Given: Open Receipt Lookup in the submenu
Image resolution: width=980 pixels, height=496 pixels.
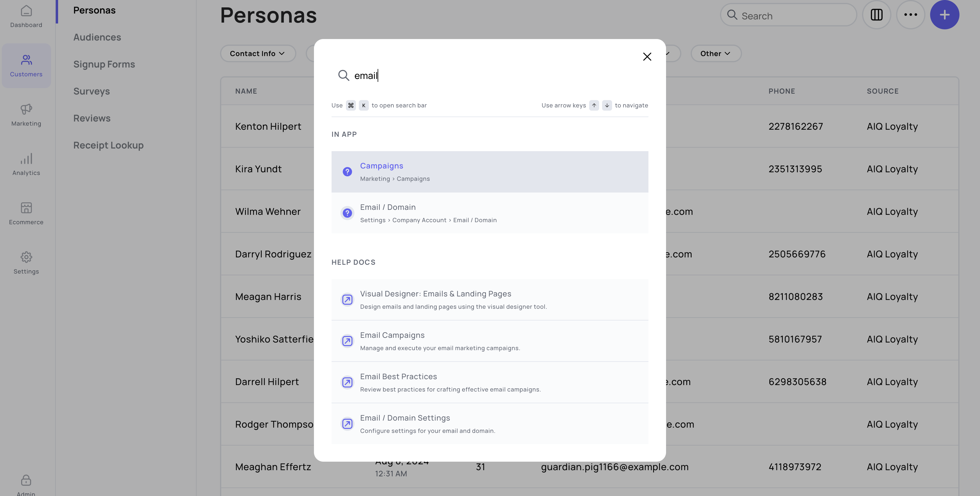Looking at the screenshot, I should pos(108,145).
